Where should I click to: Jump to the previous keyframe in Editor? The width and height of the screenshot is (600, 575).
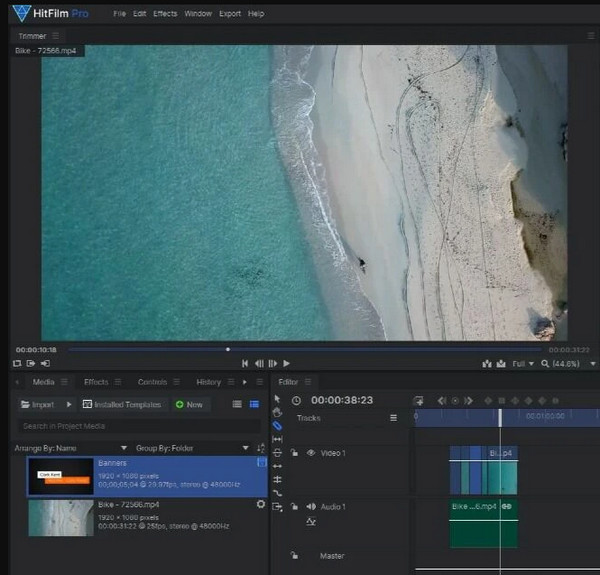(x=442, y=401)
